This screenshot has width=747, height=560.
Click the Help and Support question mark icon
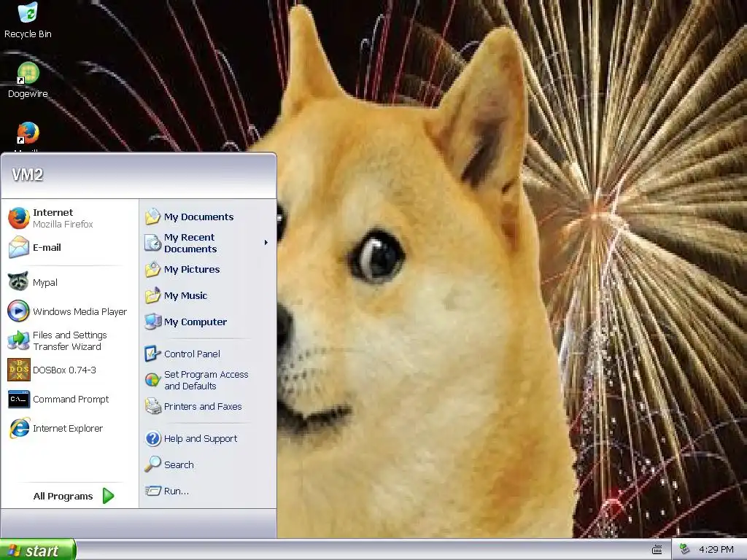[x=152, y=438]
